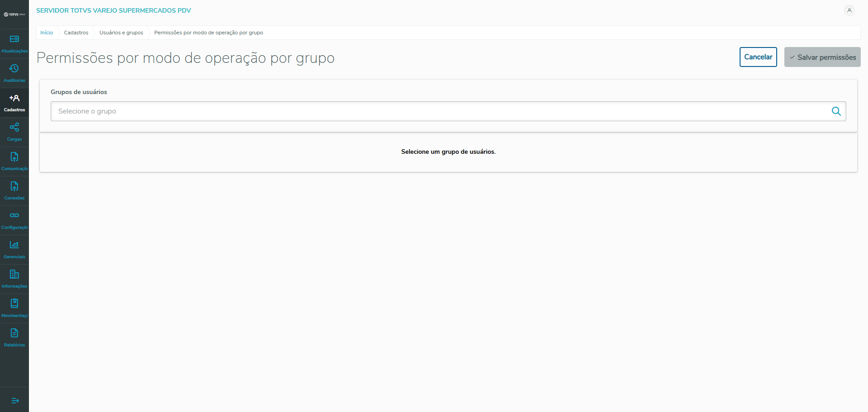Open the Cargas sidebar section

click(14, 132)
